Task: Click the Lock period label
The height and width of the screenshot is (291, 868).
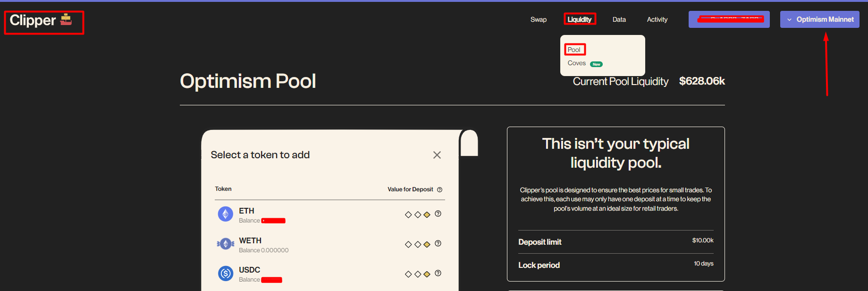Action: (539, 265)
